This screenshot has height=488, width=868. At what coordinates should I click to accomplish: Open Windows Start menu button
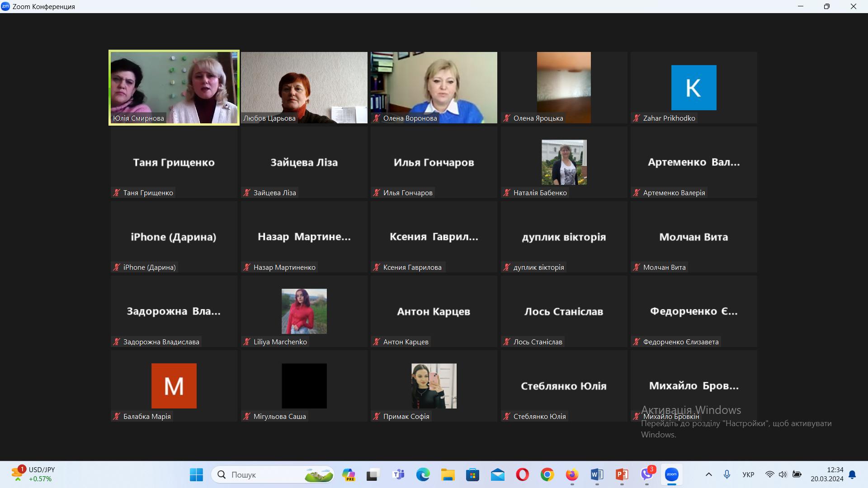click(196, 474)
